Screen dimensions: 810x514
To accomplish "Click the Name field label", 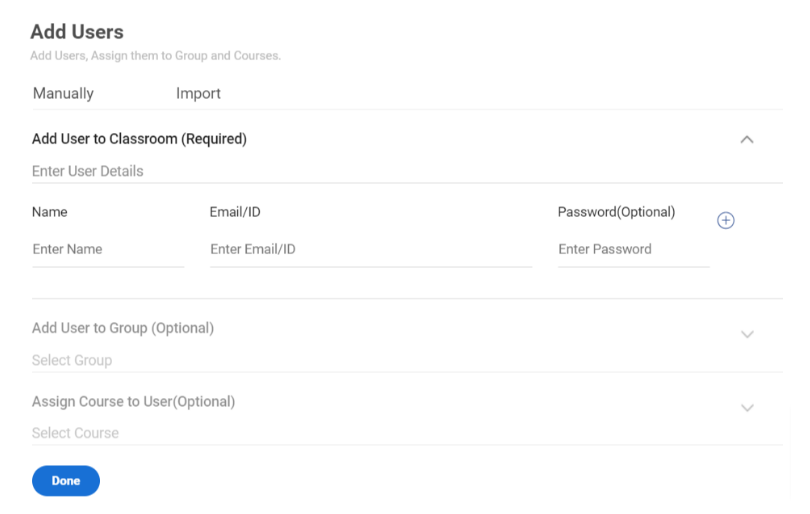I will tap(50, 212).
